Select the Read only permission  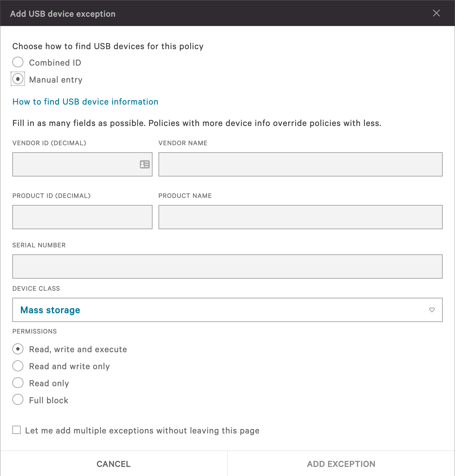coord(18,383)
